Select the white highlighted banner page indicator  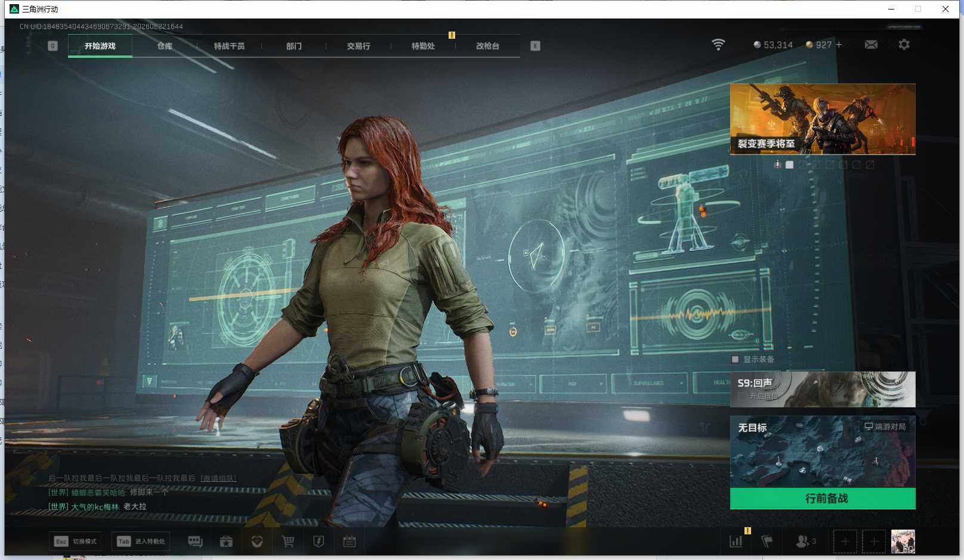(789, 165)
